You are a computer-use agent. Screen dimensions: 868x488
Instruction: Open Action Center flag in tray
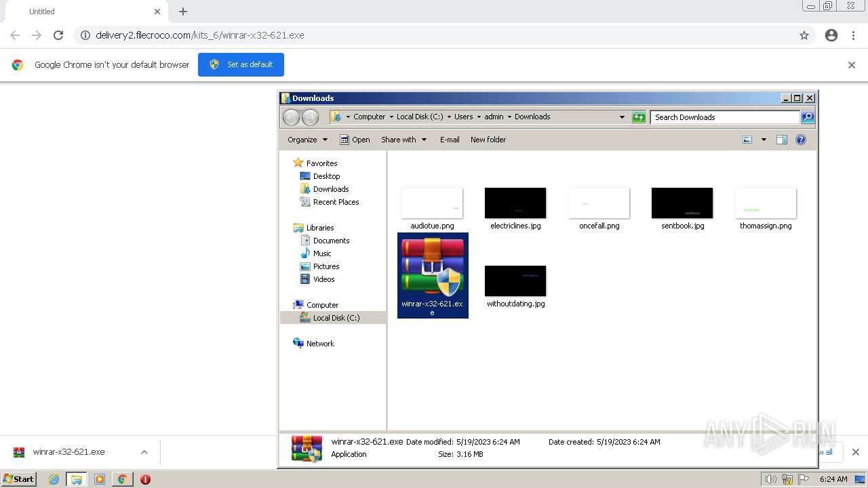(x=804, y=479)
